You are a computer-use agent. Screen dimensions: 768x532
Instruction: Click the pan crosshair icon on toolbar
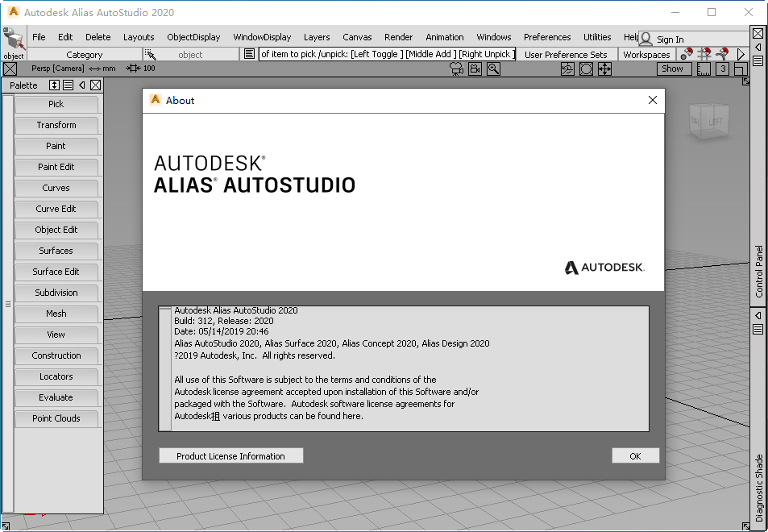click(604, 69)
